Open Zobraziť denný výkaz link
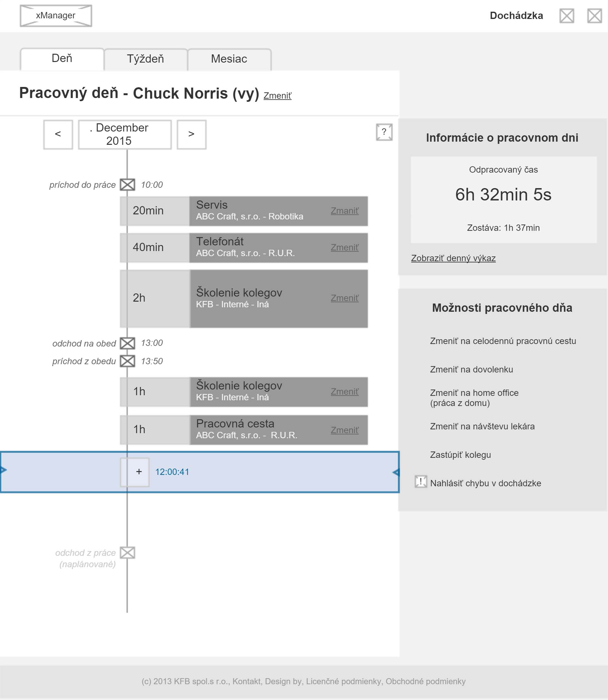The image size is (608, 700). (453, 258)
